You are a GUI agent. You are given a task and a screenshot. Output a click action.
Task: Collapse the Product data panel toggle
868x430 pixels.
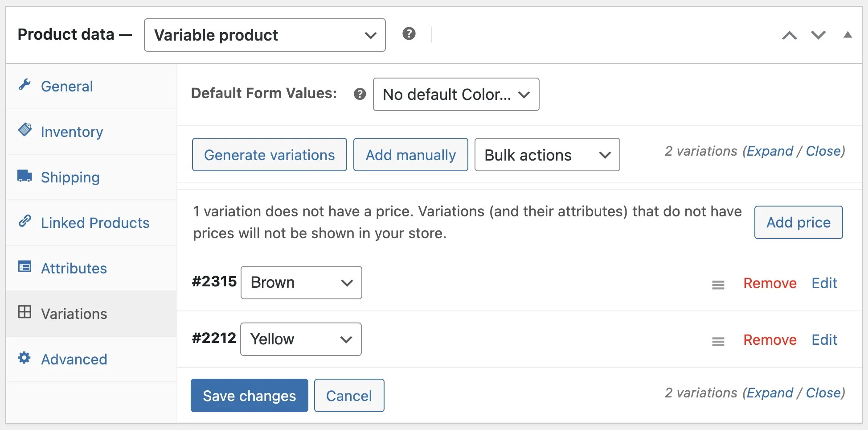(848, 35)
